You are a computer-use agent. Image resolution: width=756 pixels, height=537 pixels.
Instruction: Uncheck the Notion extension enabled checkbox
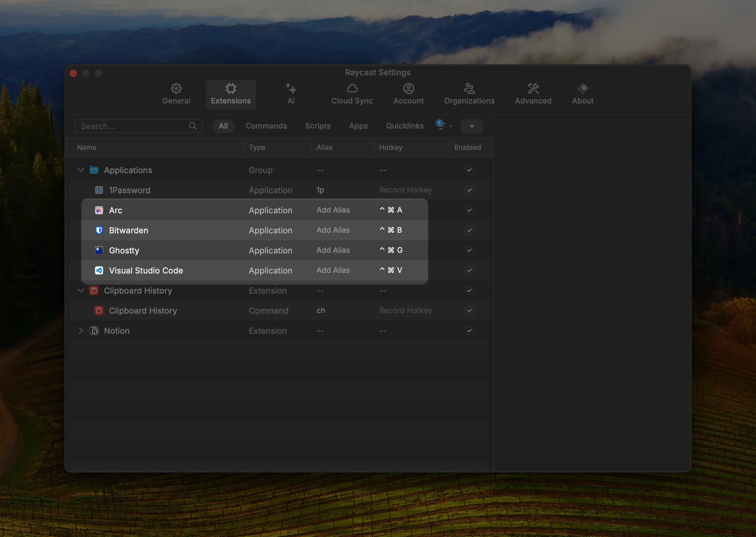click(x=469, y=331)
